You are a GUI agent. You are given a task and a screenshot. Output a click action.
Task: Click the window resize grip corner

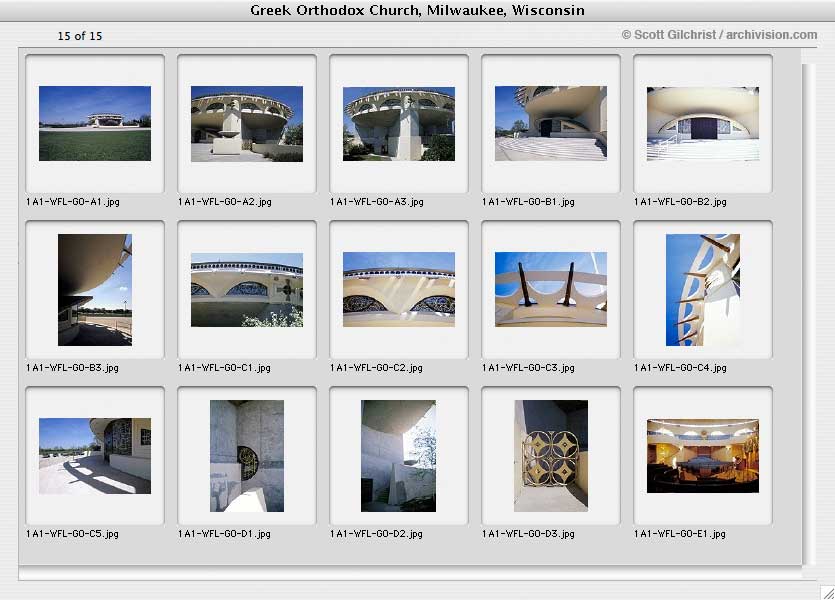tap(827, 592)
